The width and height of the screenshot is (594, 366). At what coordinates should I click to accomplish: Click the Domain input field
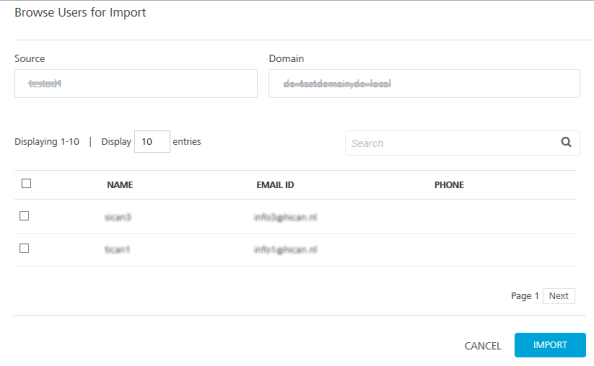click(x=424, y=83)
